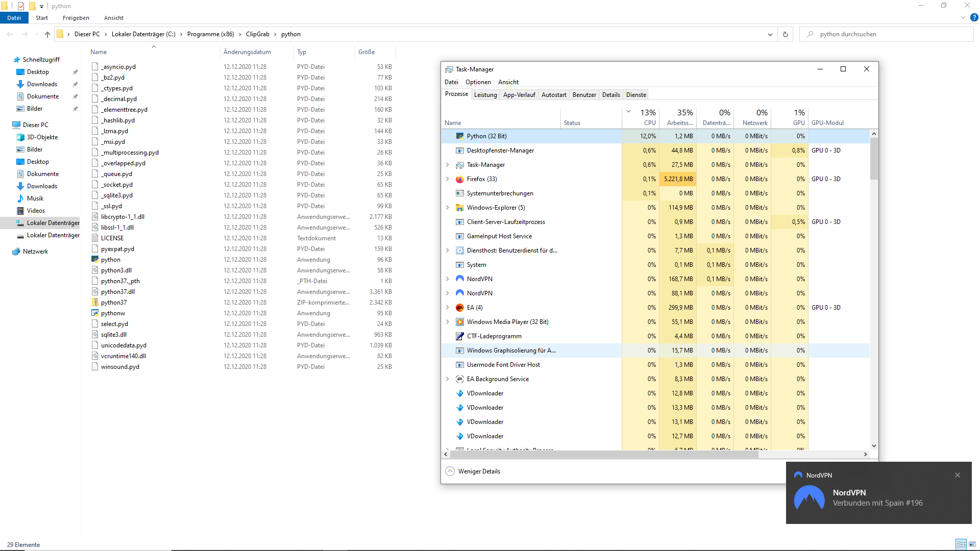Go up one folder level arrow
This screenshot has width=980, height=551.
(47, 34)
